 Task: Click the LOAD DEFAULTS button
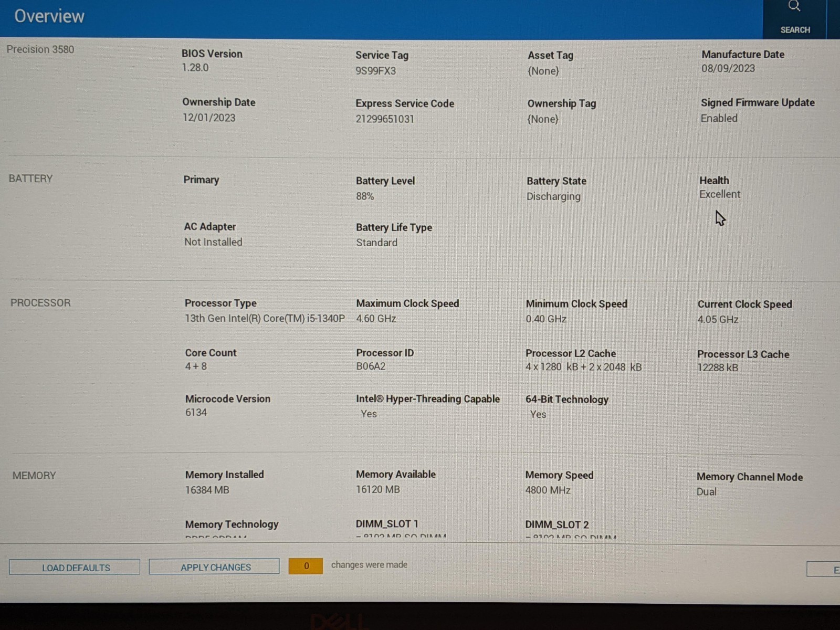coord(75,568)
